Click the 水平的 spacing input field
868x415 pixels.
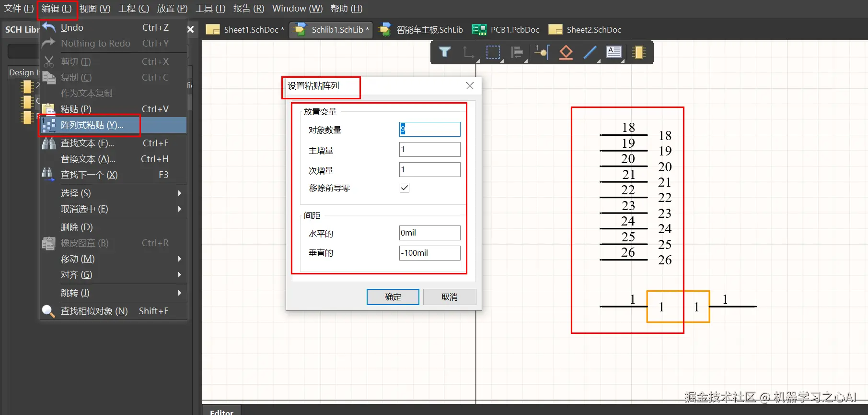(429, 233)
